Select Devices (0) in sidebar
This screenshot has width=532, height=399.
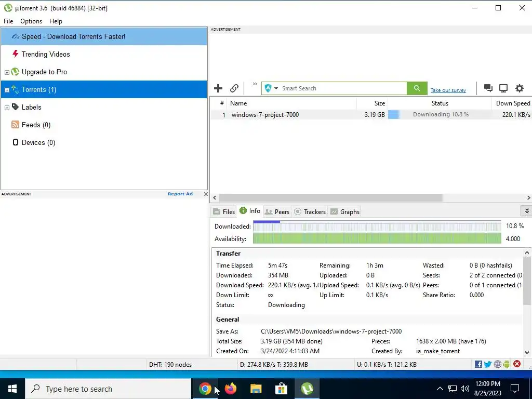(x=104, y=142)
